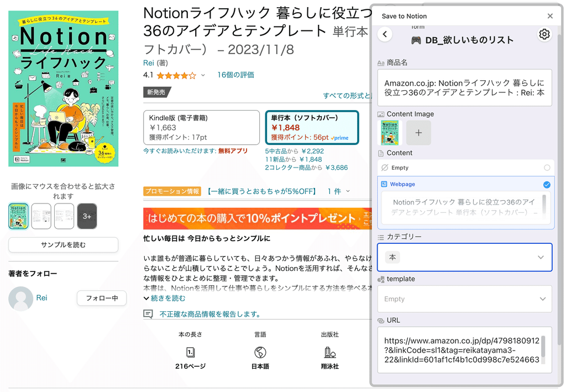566x392 pixels.
Task: Select 単行本(ソフトカバー) format option
Action: click(312, 127)
